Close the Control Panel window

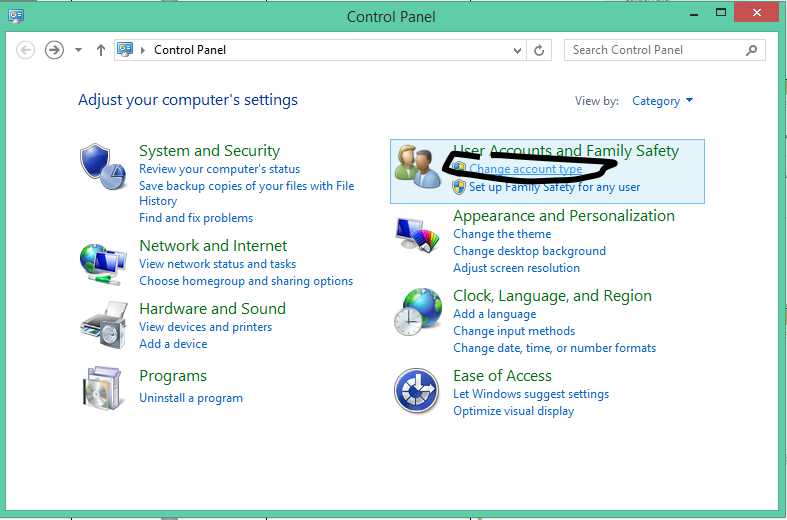tap(756, 13)
